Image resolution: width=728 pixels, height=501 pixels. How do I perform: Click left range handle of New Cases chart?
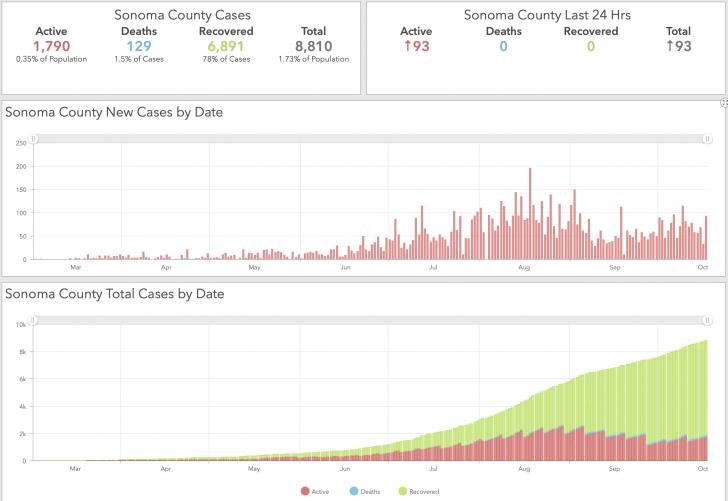(33, 139)
